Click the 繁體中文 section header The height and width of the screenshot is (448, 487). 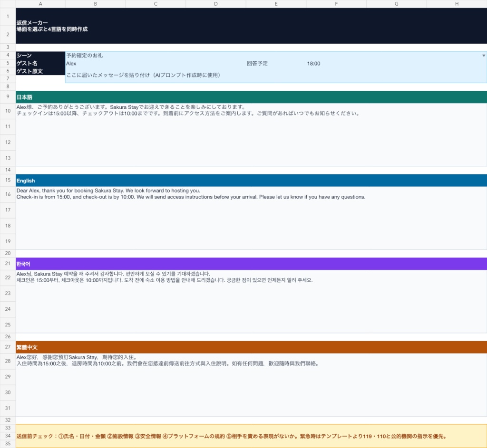coord(251,347)
